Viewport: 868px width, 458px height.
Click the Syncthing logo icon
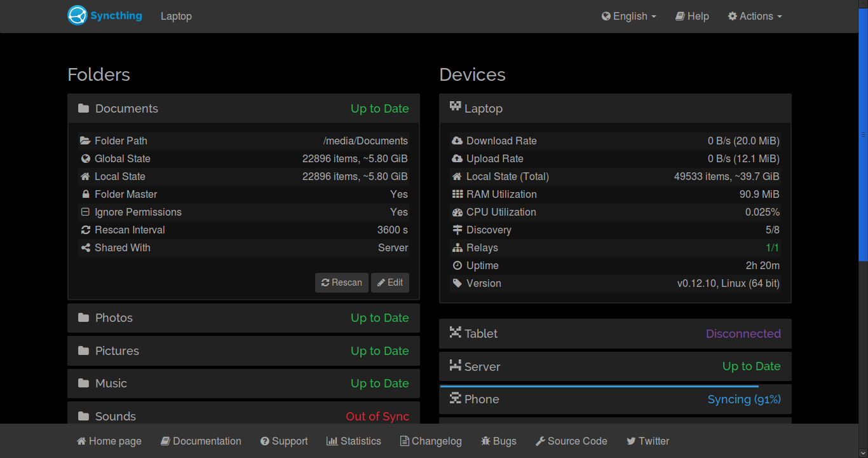click(x=77, y=16)
